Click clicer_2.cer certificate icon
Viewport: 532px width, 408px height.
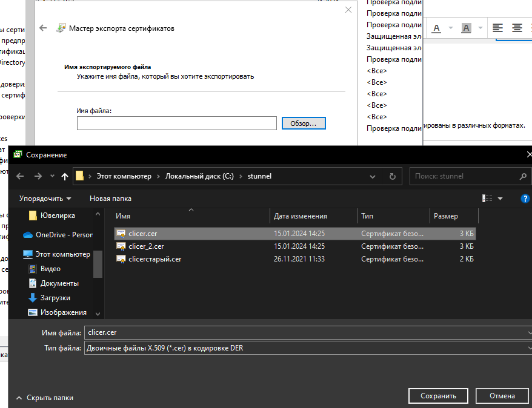pyautogui.click(x=121, y=246)
